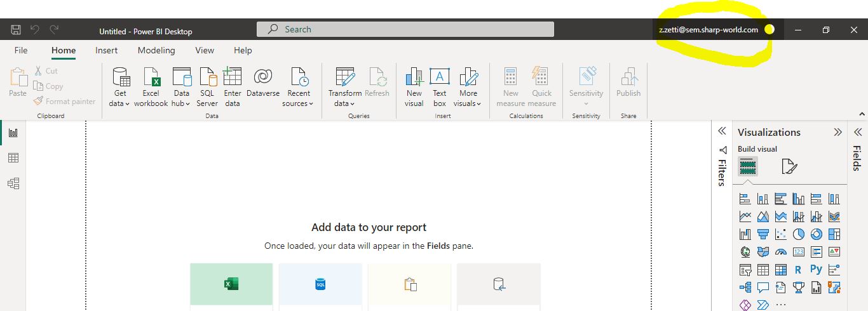Viewport: 868px width, 311px height.
Task: Open Format visual pane icon
Action: [789, 167]
